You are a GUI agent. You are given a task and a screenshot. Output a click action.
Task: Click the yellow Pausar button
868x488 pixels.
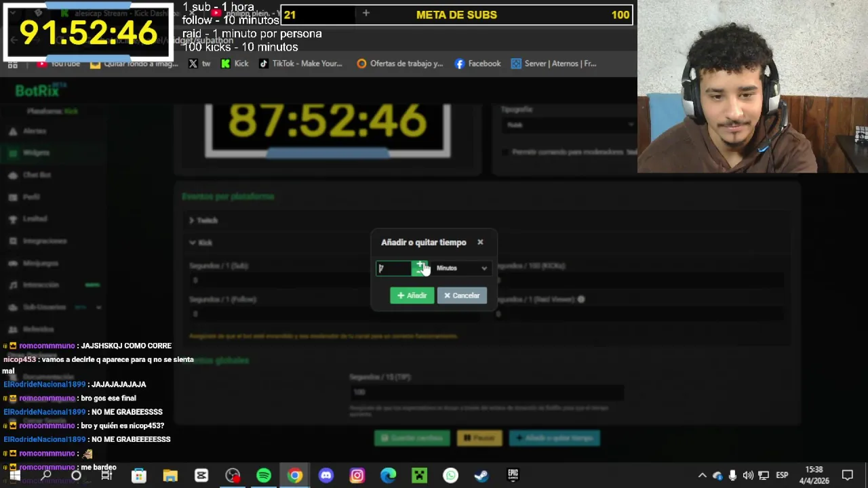pyautogui.click(x=479, y=438)
